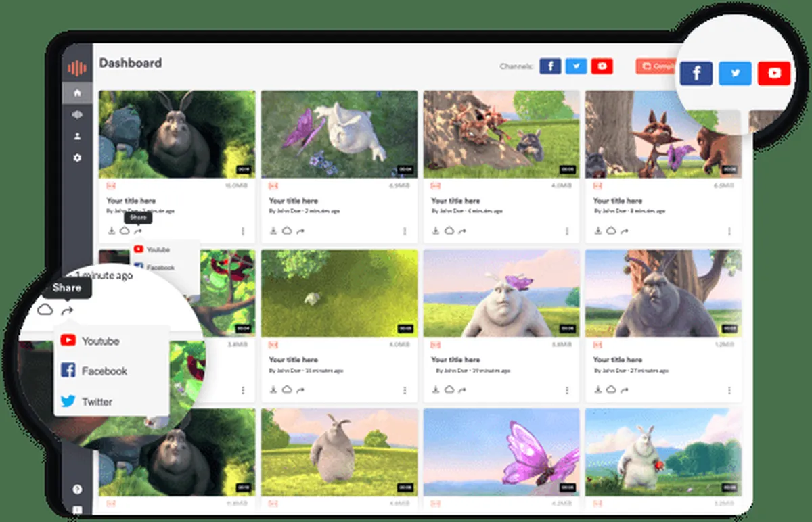
Task: Click the cloud icon on the 5.8MB card
Action: [x=449, y=389]
